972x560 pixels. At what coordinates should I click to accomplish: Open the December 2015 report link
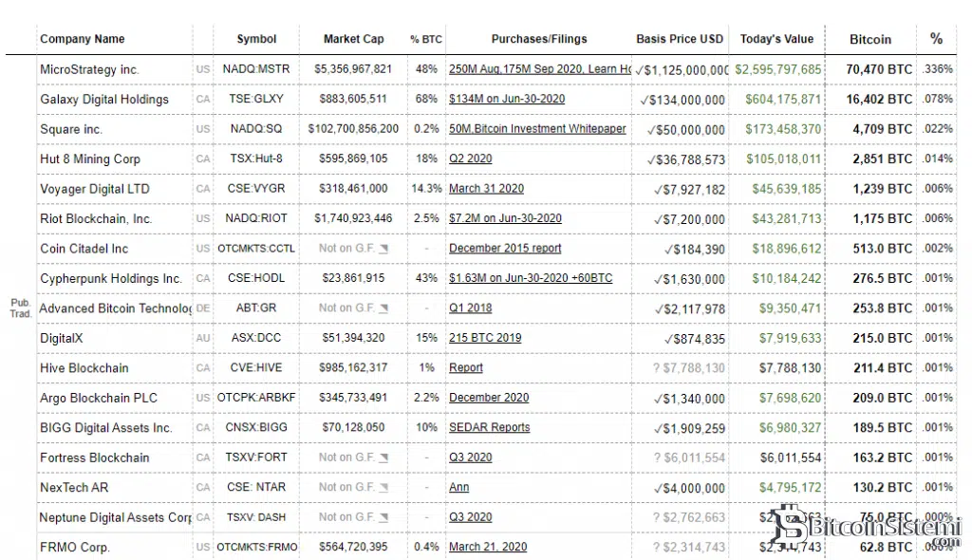(x=505, y=249)
